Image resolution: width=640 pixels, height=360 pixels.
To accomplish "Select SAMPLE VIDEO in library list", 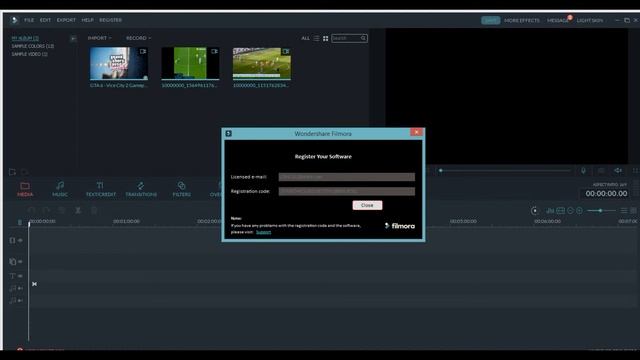I will 29,54.
